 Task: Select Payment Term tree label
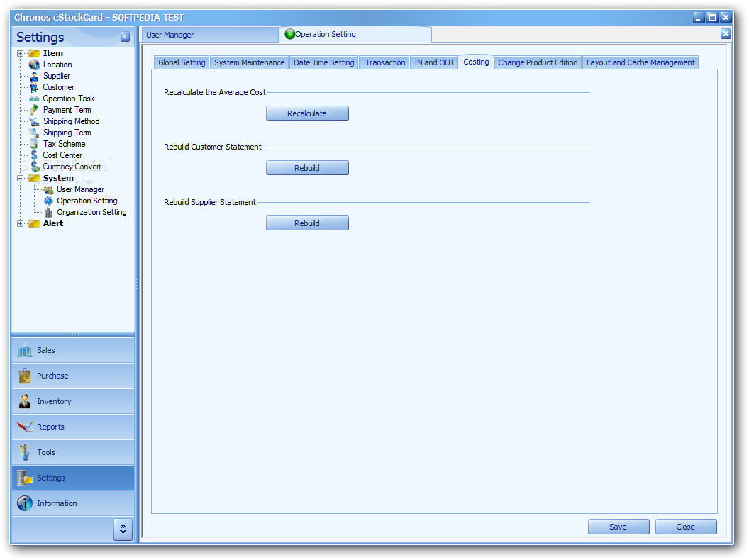[x=67, y=110]
